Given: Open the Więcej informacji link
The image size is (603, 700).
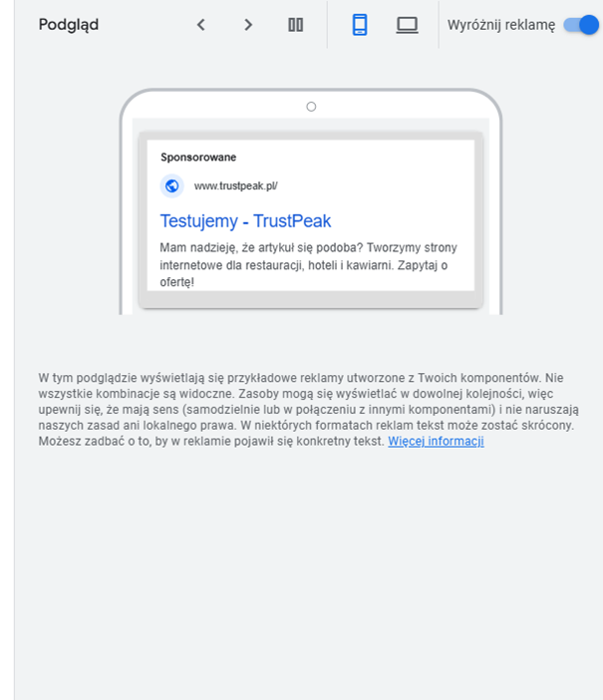Looking at the screenshot, I should click(436, 441).
